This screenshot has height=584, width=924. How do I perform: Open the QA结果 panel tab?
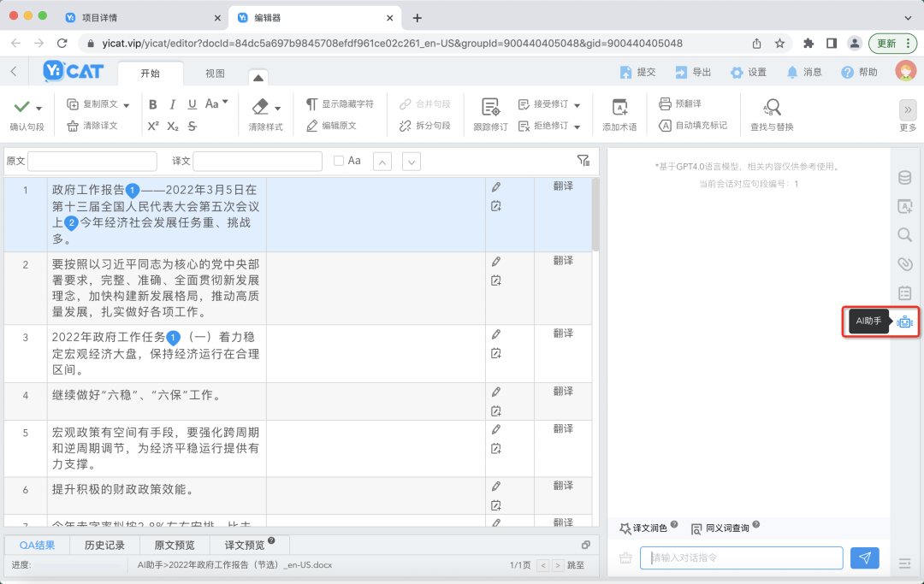[36, 545]
